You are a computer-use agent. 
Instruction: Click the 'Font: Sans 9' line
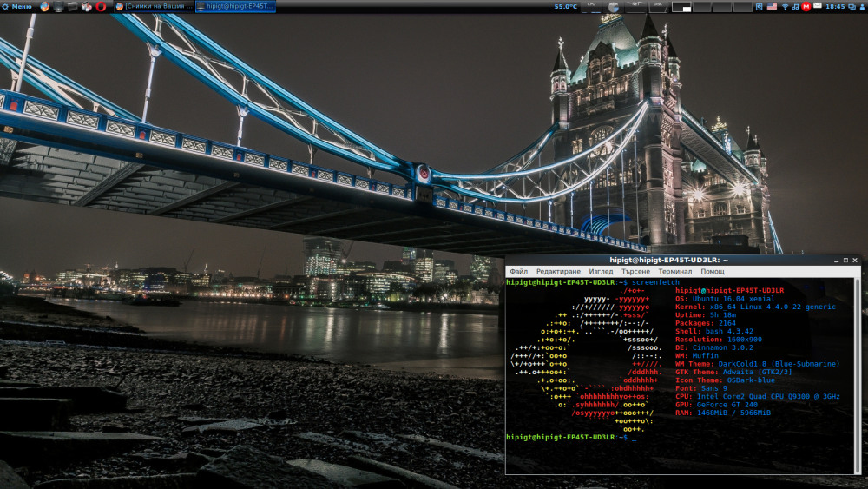tap(700, 388)
